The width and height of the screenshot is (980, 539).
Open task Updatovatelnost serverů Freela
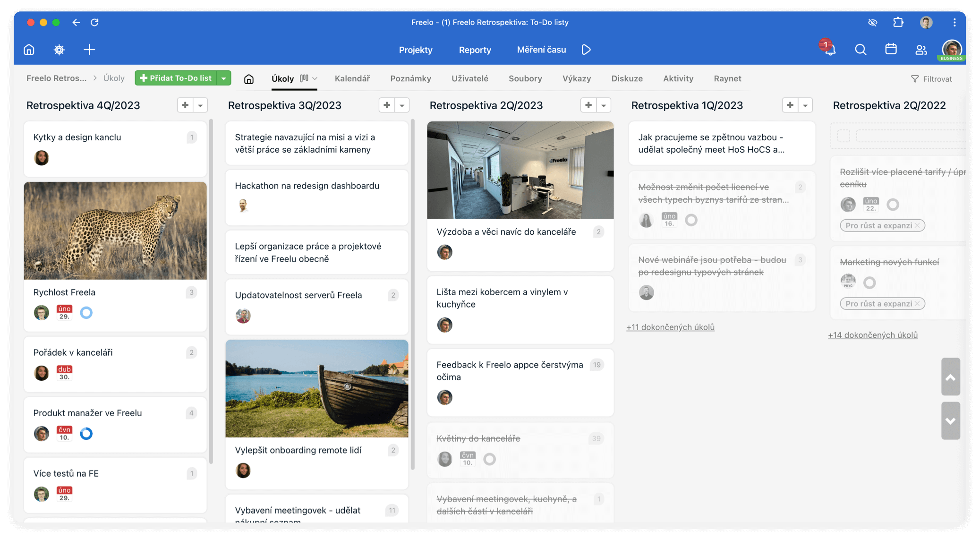tap(298, 295)
